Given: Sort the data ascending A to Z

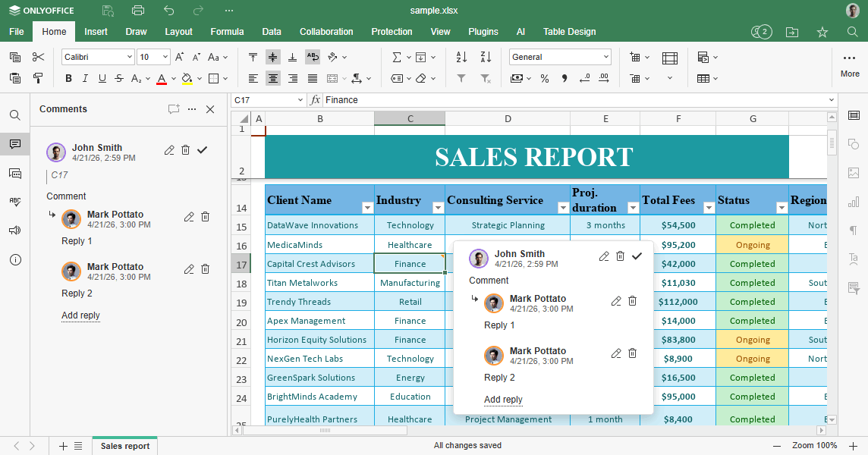Looking at the screenshot, I should pos(461,57).
